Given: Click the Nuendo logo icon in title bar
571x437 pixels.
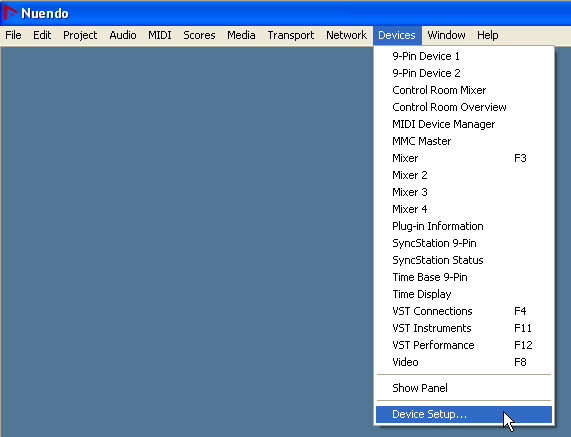Looking at the screenshot, I should 10,12.
